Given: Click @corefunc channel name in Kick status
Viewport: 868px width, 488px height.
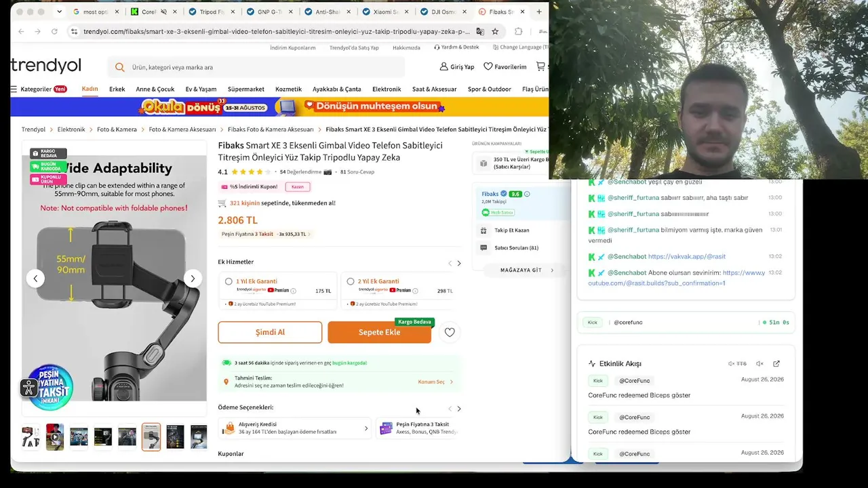Looking at the screenshot, I should (x=628, y=323).
